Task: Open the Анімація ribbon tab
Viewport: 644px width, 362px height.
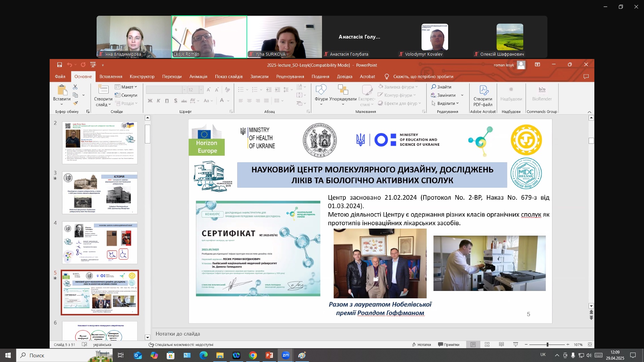Action: [198, 76]
